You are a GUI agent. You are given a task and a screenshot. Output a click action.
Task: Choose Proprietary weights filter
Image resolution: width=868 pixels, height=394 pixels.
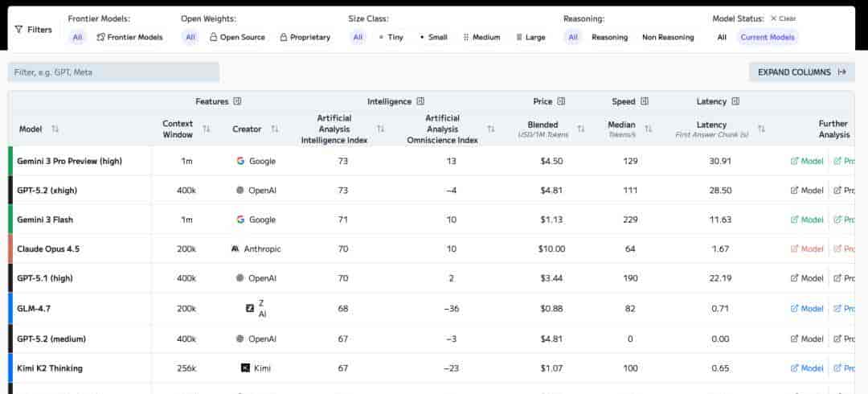click(x=305, y=37)
